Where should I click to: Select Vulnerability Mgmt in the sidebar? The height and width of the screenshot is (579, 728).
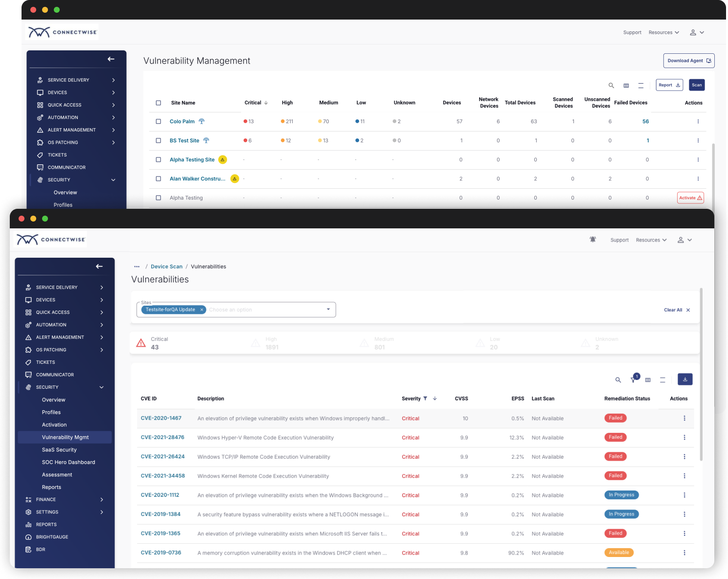coord(65,437)
